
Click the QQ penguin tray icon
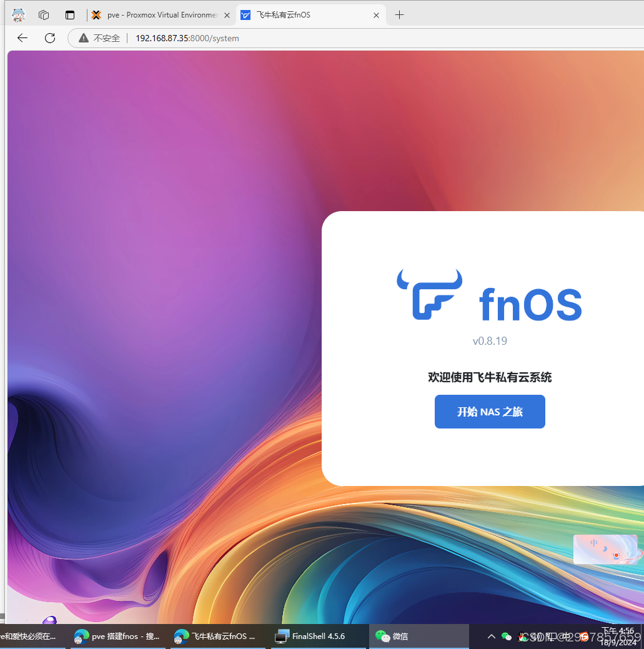coord(523,637)
